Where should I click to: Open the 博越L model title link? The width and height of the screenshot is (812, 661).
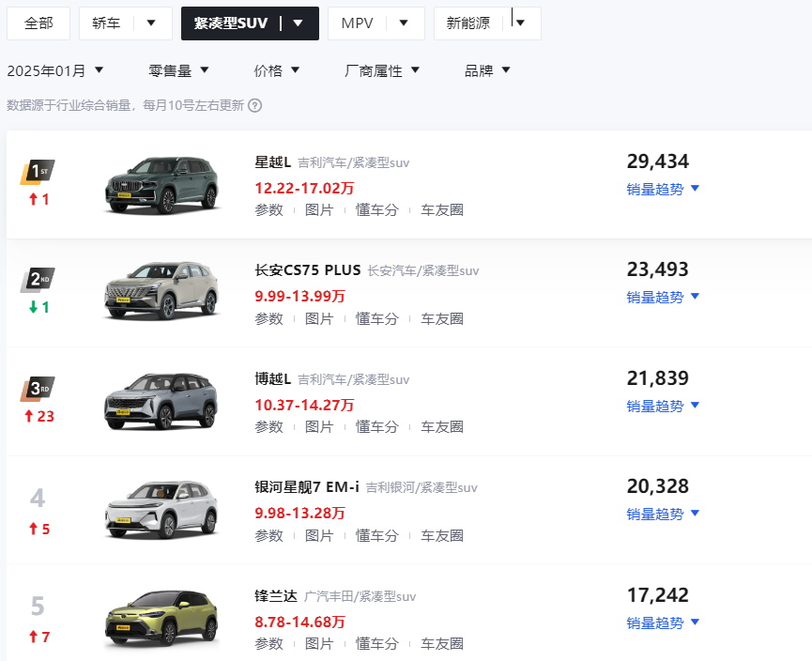(x=273, y=379)
